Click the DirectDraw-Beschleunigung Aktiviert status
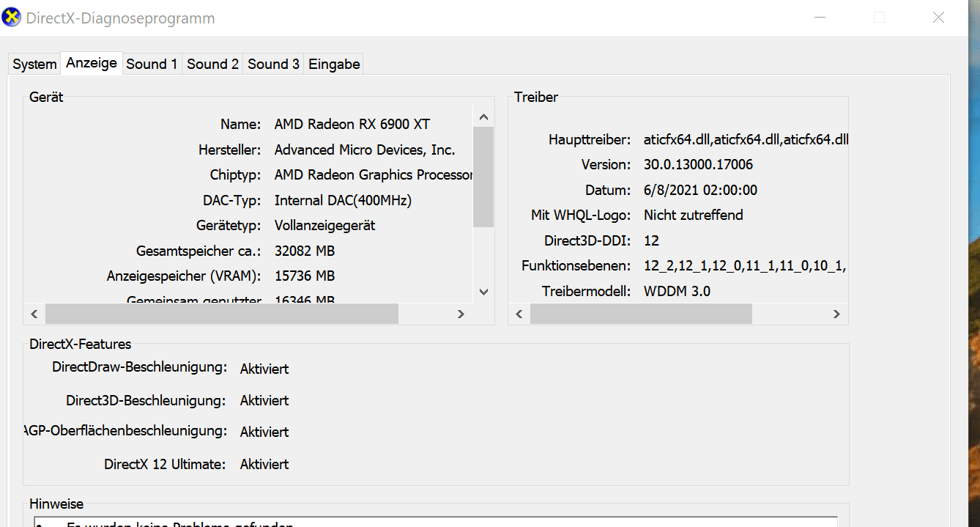The width and height of the screenshot is (980, 527). point(264,369)
